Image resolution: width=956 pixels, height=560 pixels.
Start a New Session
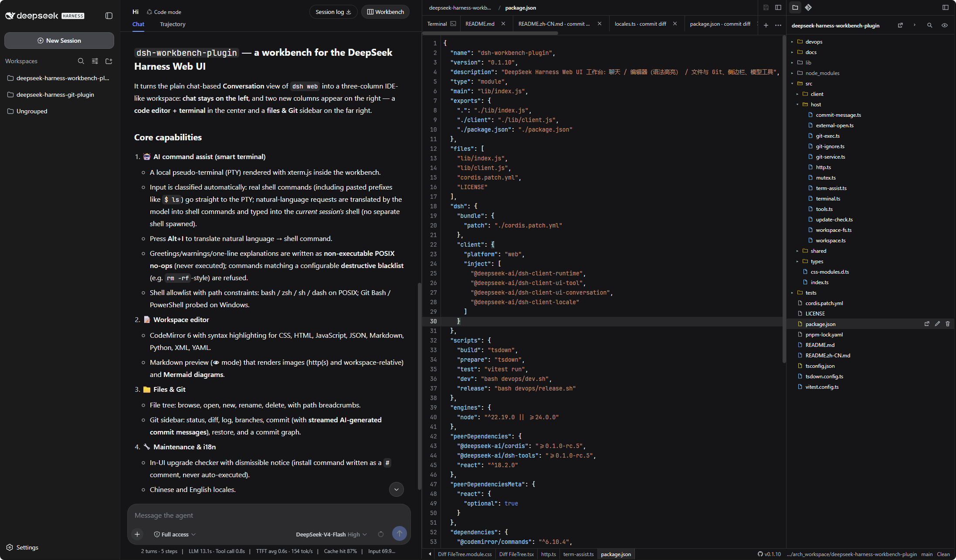pyautogui.click(x=59, y=41)
